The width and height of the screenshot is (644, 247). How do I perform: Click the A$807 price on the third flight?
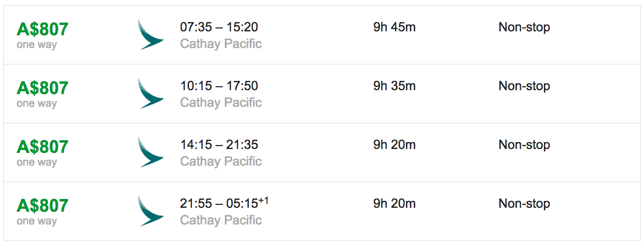(x=42, y=147)
